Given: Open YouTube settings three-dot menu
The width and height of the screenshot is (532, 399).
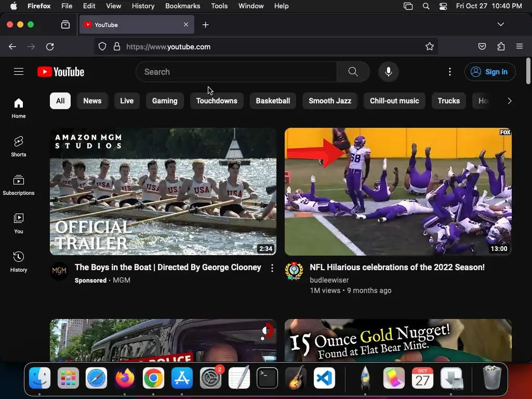Looking at the screenshot, I should click(x=449, y=72).
